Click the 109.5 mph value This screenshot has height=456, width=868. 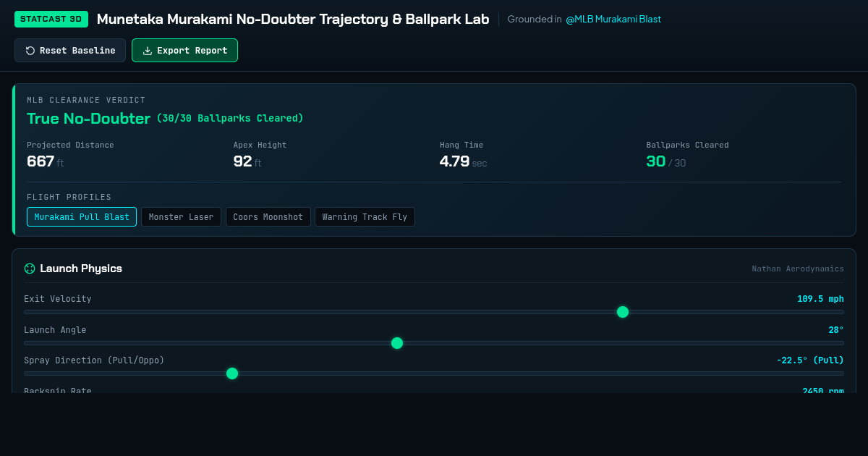[820, 299]
